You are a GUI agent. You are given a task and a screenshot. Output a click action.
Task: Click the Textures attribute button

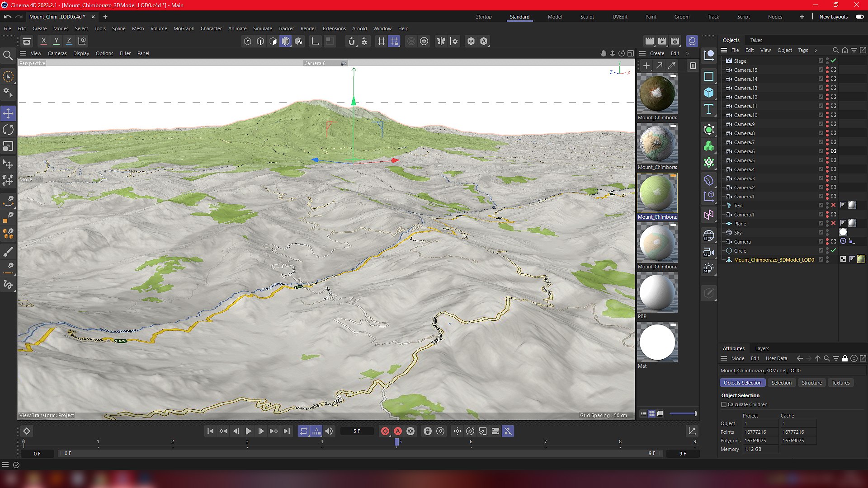point(840,383)
